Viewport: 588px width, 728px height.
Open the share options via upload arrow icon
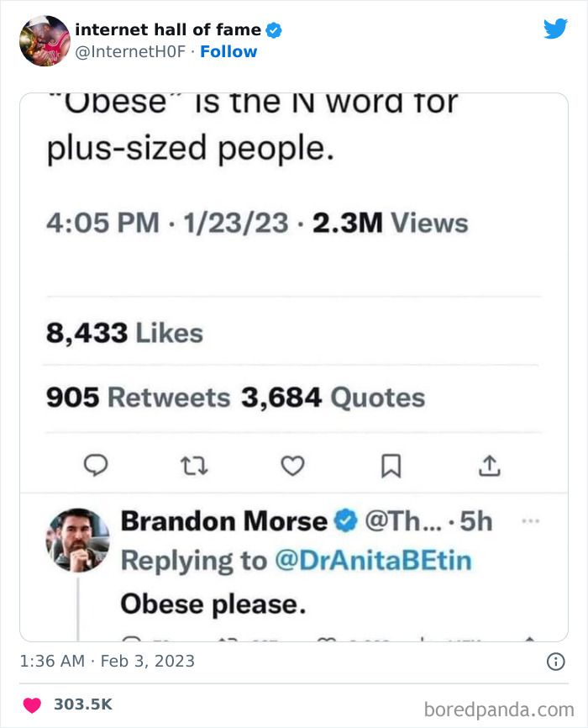pyautogui.click(x=491, y=466)
